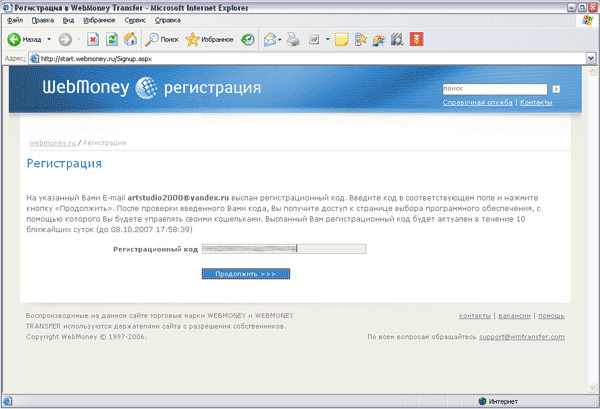
Task: Open the Правка menu
Action: (x=42, y=20)
